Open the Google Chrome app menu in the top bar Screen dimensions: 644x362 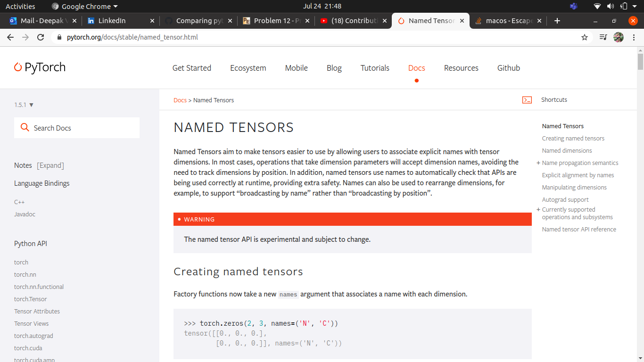[84, 6]
